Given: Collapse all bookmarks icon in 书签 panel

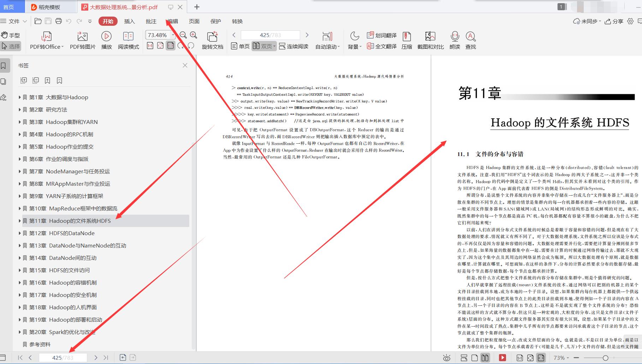Looking at the screenshot, I should point(36,80).
